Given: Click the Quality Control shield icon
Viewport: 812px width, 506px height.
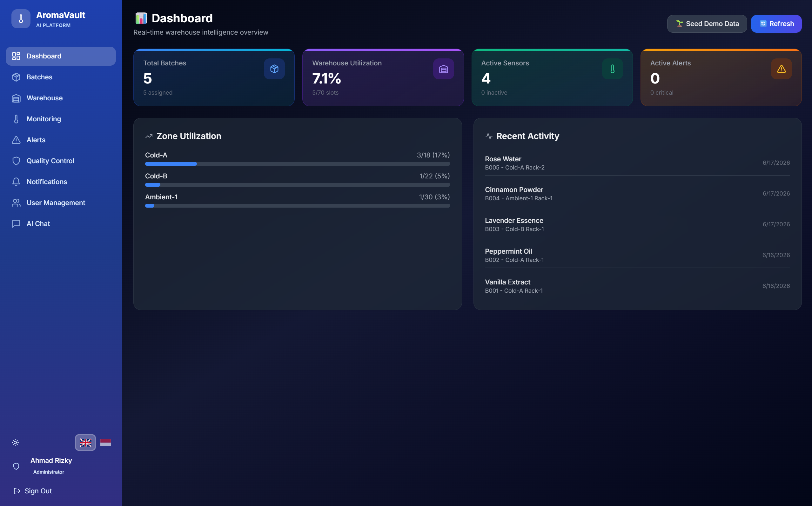Looking at the screenshot, I should 16,161.
